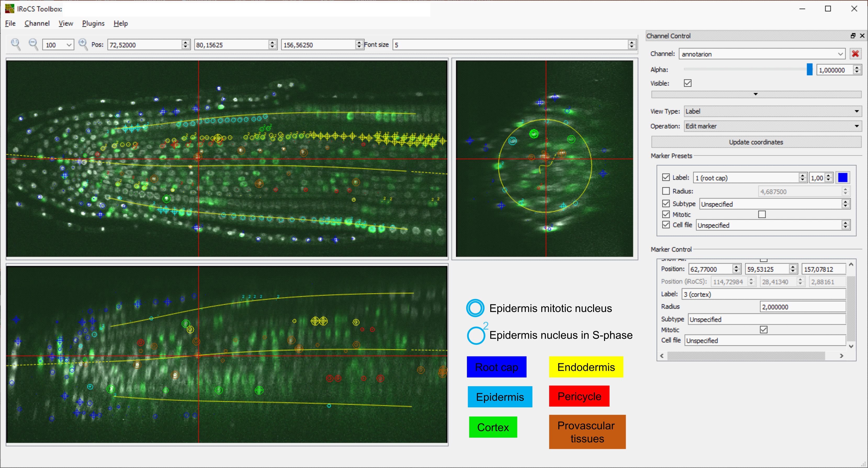Expand the collapsed bar under the Visible checkbox
The width and height of the screenshot is (868, 468).
(x=756, y=95)
